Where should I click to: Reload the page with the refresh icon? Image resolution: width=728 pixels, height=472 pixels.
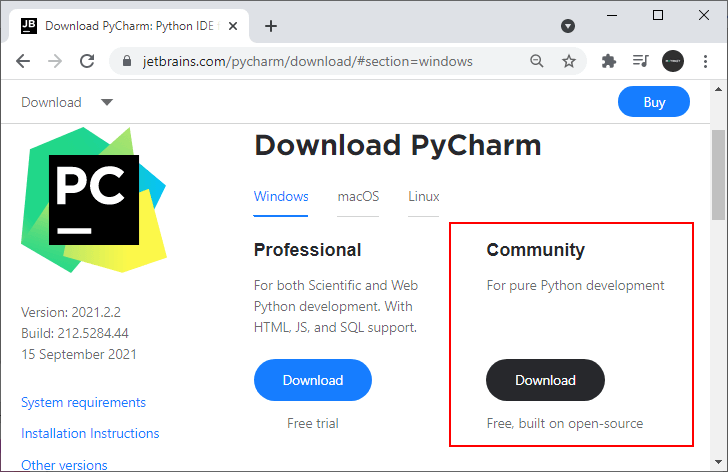(87, 61)
